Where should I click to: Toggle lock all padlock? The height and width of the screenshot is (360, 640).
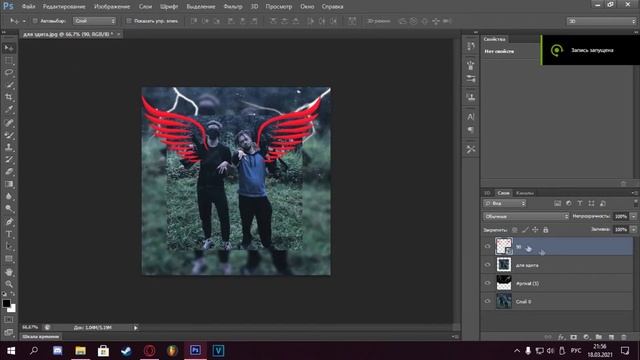coord(546,230)
